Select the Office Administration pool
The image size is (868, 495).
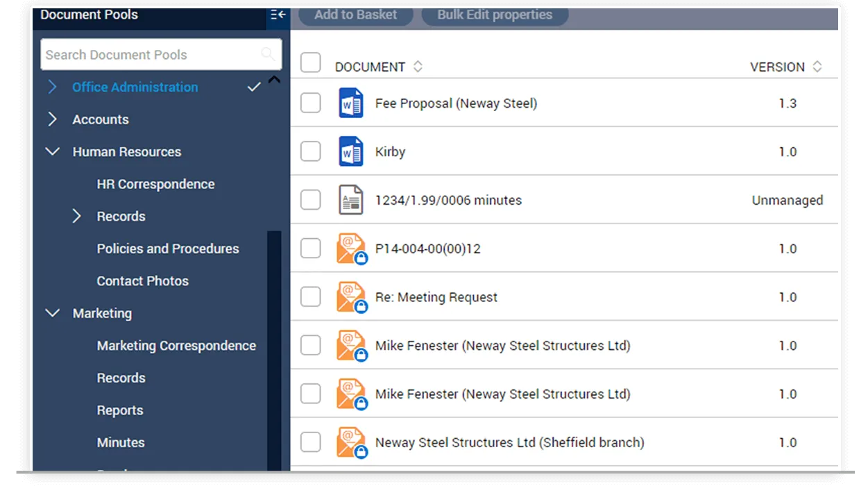click(135, 87)
